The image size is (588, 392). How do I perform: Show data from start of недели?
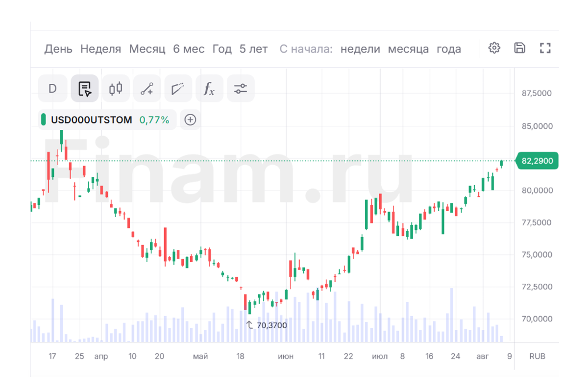[x=360, y=49]
